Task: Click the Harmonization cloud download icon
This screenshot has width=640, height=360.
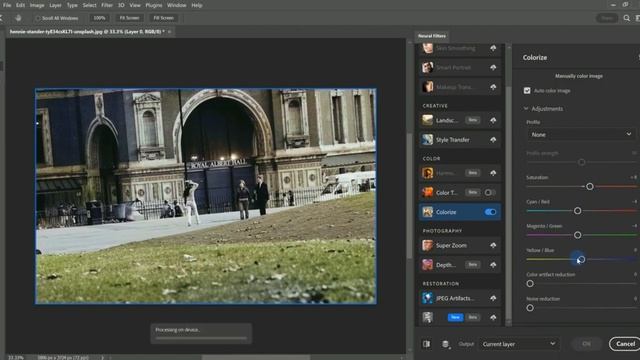Action: (493, 173)
